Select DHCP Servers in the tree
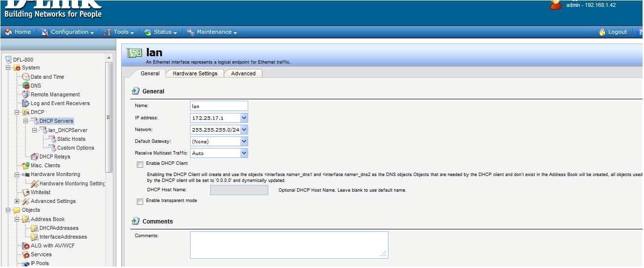The width and height of the screenshot is (644, 268). pyautogui.click(x=56, y=121)
